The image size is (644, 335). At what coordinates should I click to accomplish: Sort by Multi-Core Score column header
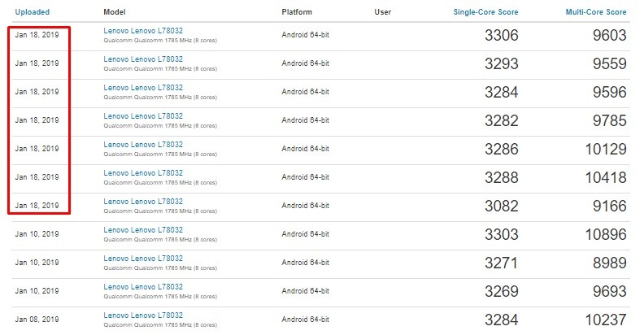coord(595,12)
